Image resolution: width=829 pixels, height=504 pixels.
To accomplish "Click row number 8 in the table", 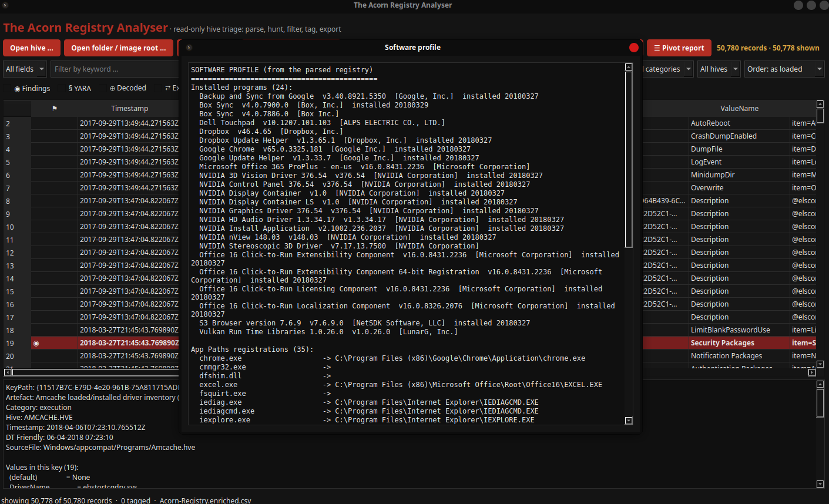I will (x=17, y=201).
